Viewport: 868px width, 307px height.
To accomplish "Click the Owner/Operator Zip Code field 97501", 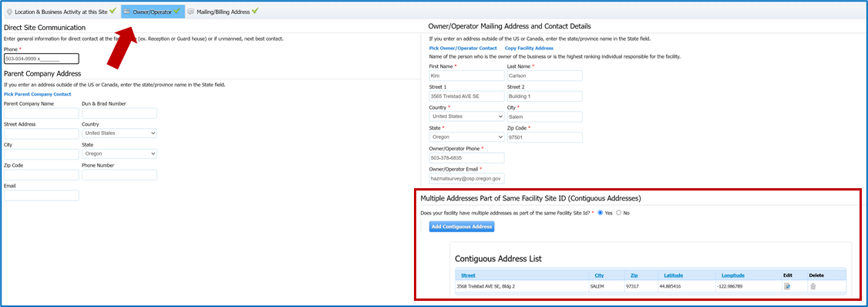I will (x=545, y=137).
